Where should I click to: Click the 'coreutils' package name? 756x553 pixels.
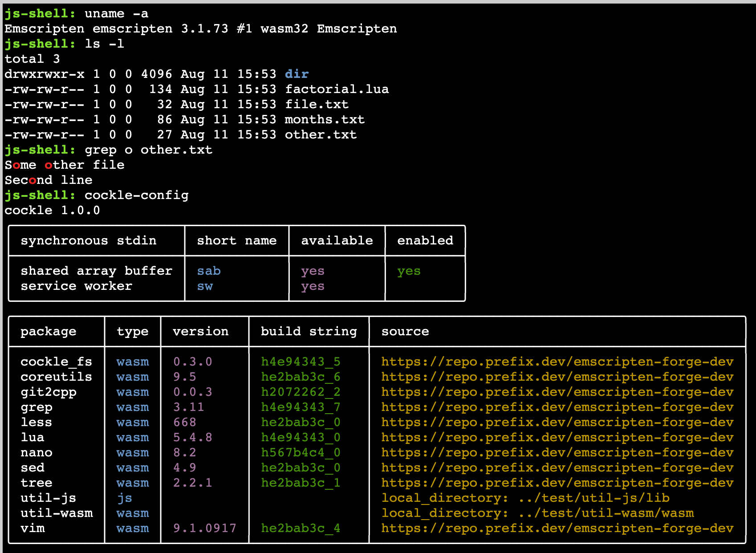click(57, 377)
